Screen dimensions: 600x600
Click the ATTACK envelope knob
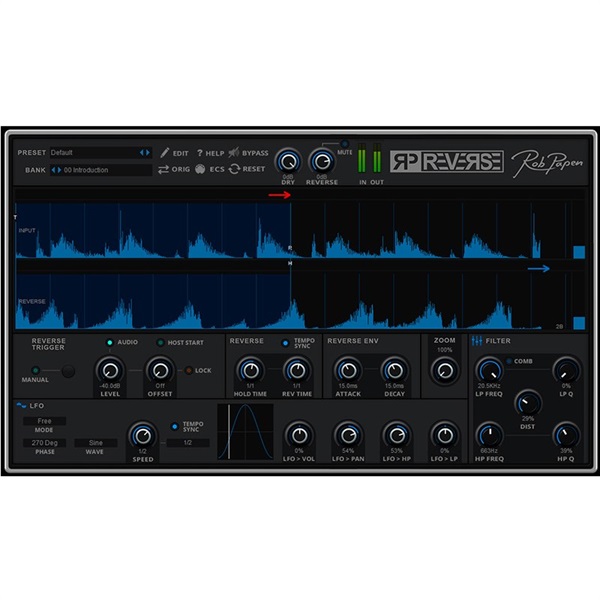coord(348,370)
